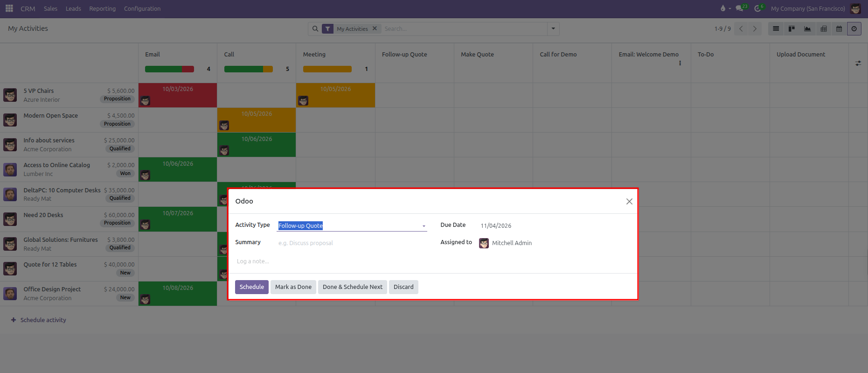Image resolution: width=868 pixels, height=373 pixels.
Task: Remove the My Activities filter facet
Action: [x=375, y=28]
